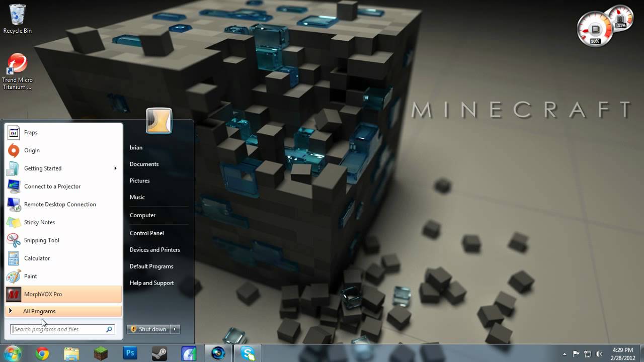
Task: Click the CPU usage gauge gadget
Action: point(595,30)
